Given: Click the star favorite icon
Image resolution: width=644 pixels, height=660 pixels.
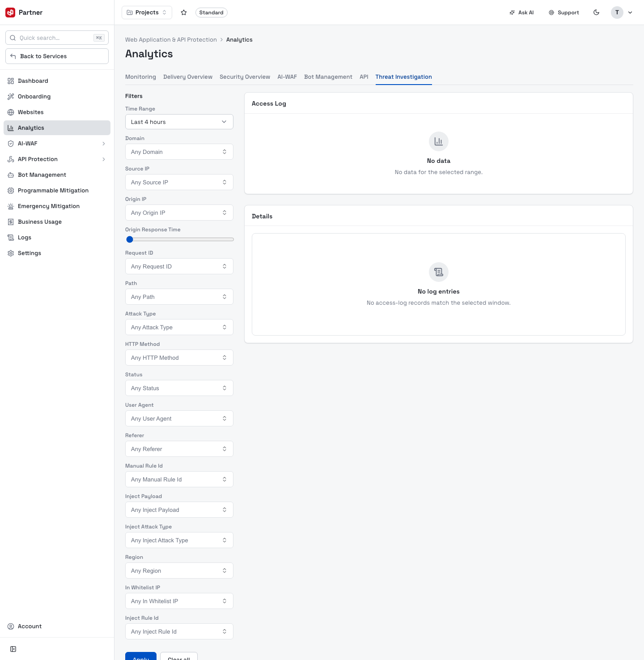Looking at the screenshot, I should tap(184, 13).
